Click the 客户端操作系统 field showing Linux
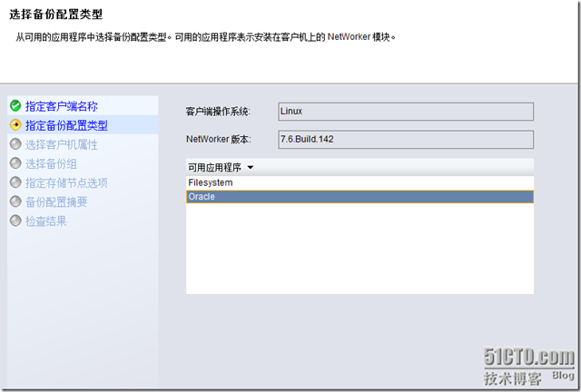Viewport: 581px width, 392px height. [406, 112]
